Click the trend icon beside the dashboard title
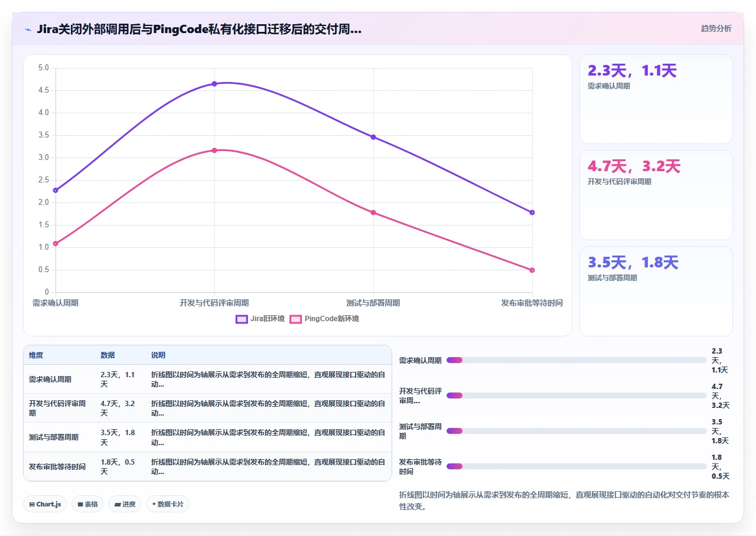The height and width of the screenshot is (536, 756). (x=28, y=30)
